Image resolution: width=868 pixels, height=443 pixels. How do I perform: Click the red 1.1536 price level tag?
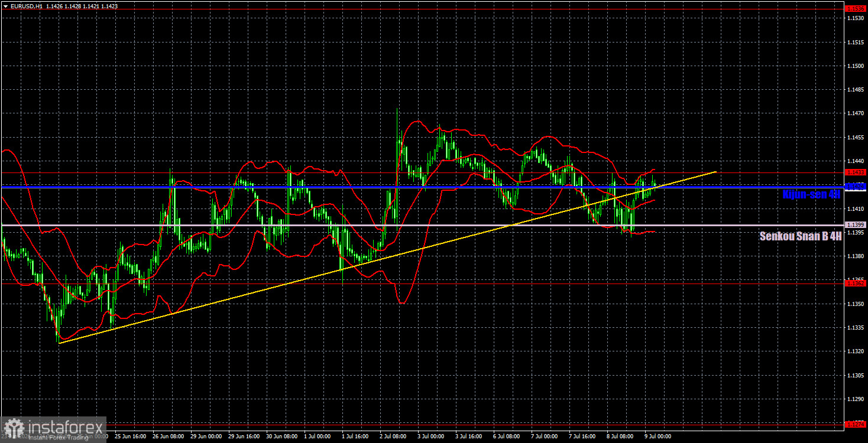856,9
